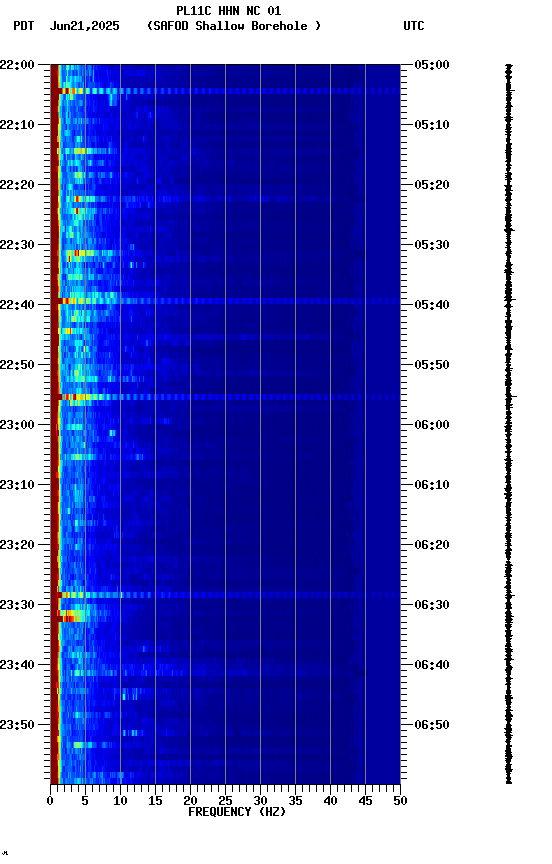Click the seismogram waveform trace on the right
This screenshot has height=864, width=552.
[509, 424]
